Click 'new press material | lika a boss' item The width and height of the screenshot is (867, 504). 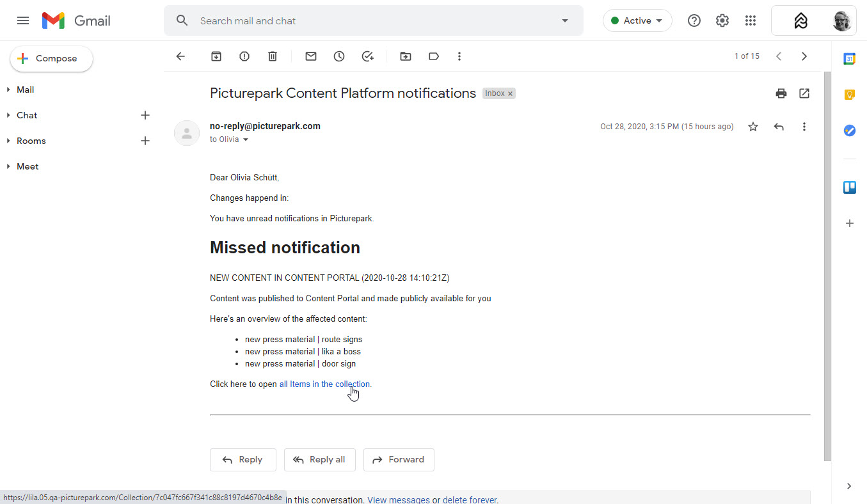coord(303,352)
